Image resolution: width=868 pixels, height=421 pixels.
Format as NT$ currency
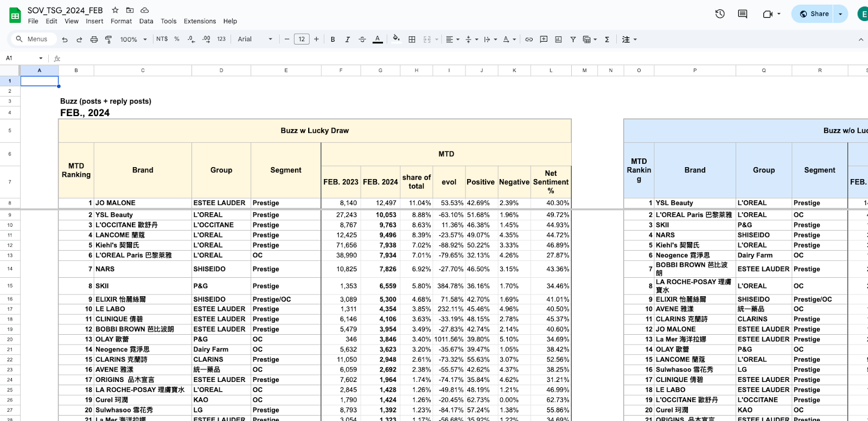162,39
